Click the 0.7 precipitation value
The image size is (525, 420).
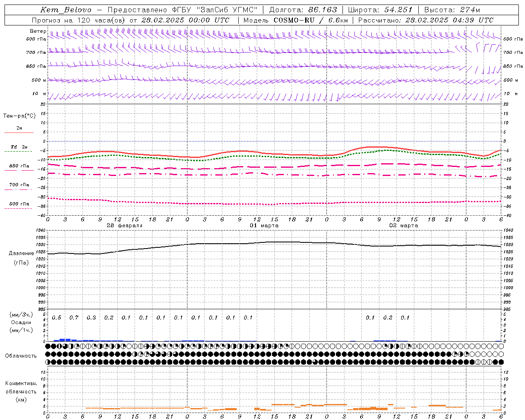pos(74,318)
